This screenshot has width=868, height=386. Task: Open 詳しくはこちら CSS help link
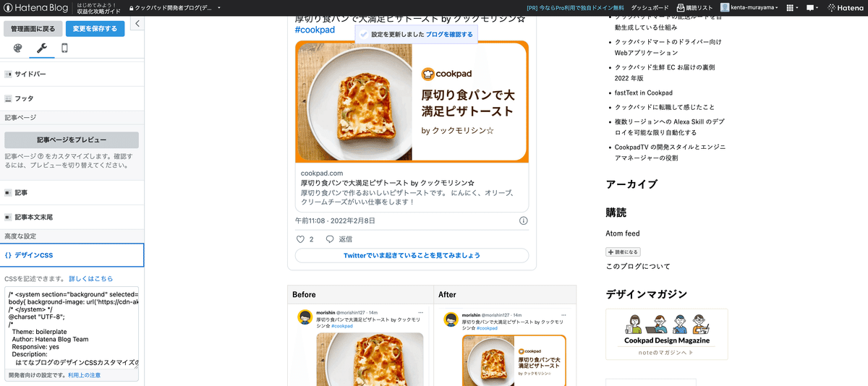coord(91,278)
